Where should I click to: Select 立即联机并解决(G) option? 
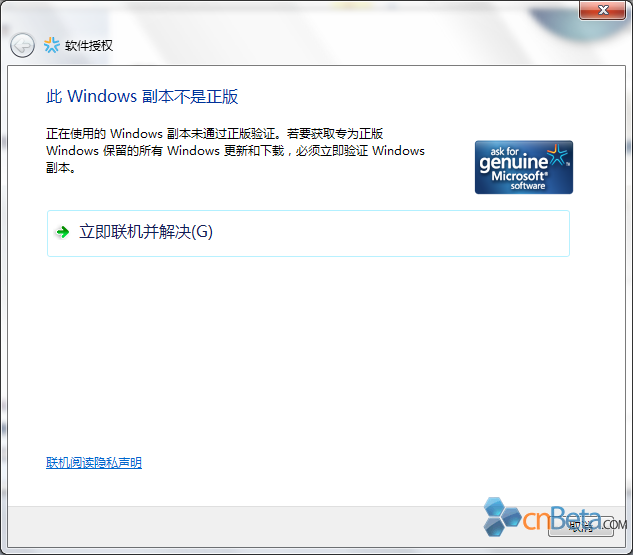tap(308, 233)
